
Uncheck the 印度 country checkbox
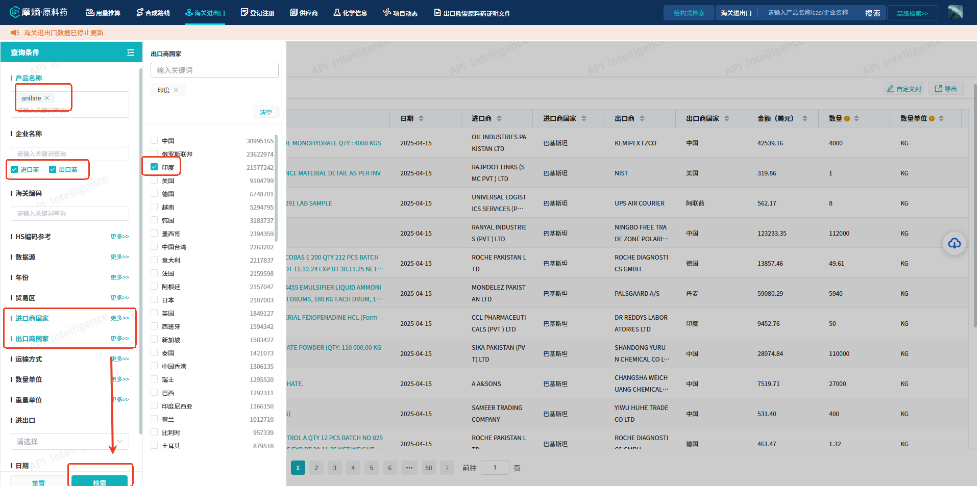[154, 167]
